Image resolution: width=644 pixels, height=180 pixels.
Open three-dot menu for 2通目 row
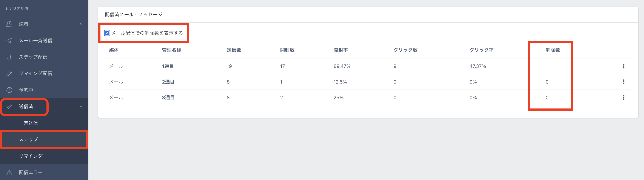(624, 82)
